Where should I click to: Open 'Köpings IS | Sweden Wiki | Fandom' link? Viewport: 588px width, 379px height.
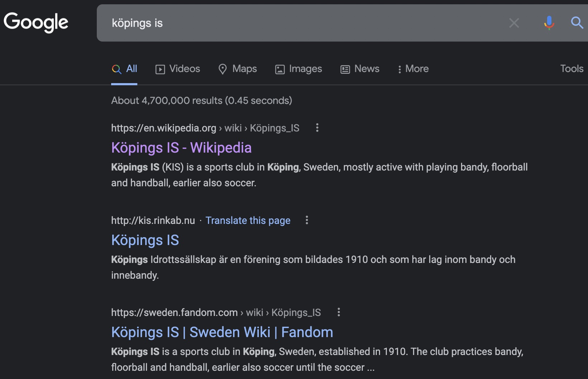click(222, 332)
